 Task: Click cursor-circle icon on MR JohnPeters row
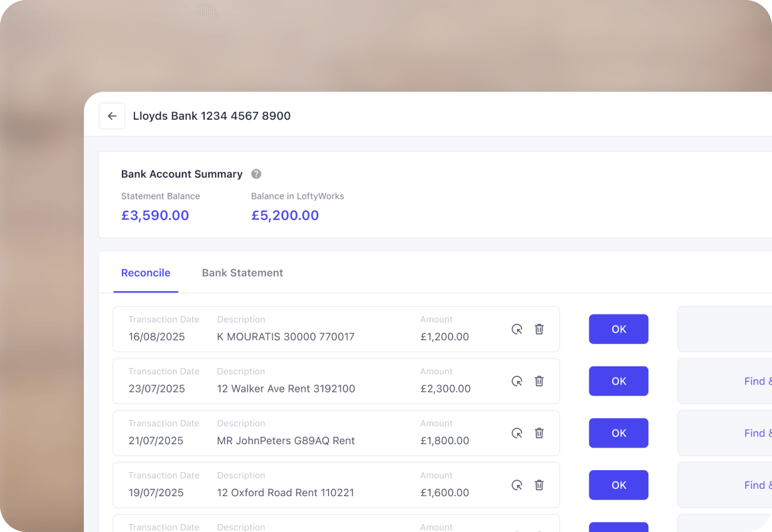[x=516, y=433]
